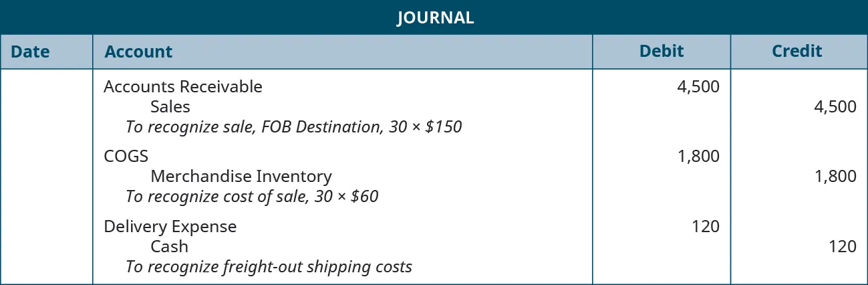Click the Sales account line
The width and height of the screenshot is (868, 285).
tap(170, 106)
